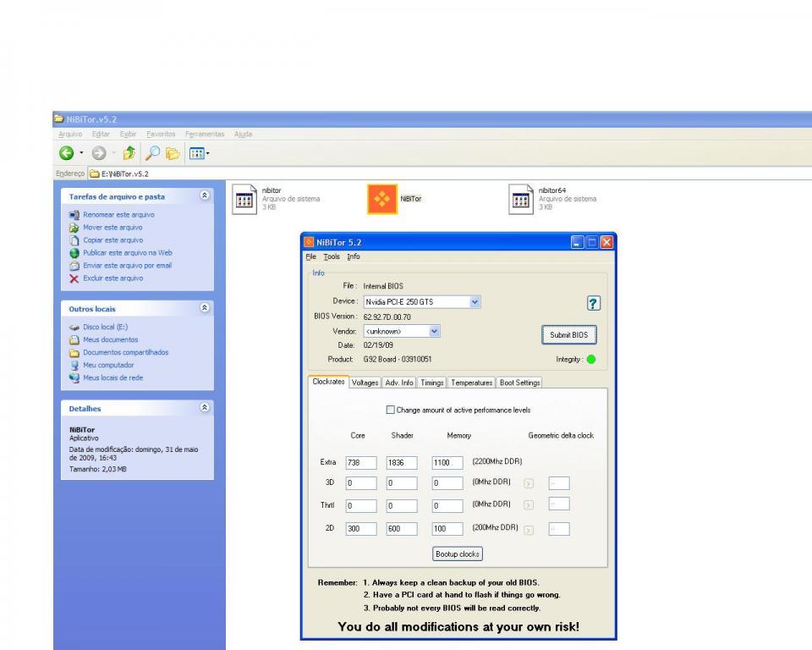
Task: Select the nibitor system file icon
Action: [x=244, y=199]
